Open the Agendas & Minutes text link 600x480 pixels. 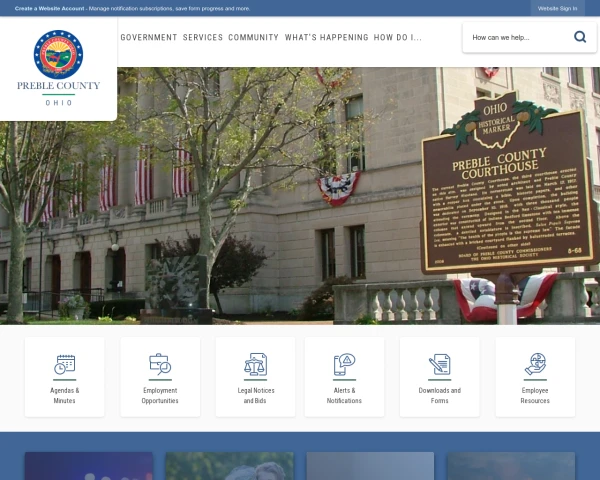[x=64, y=395]
